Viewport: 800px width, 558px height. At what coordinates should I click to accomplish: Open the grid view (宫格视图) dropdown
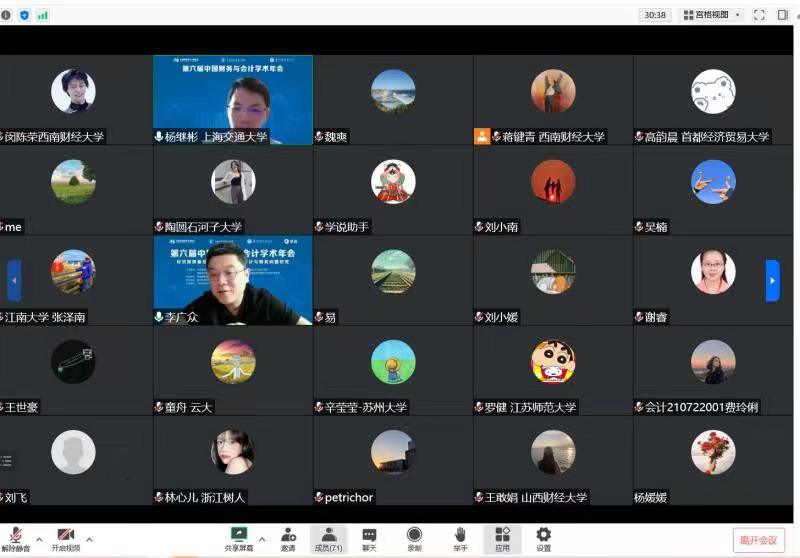711,15
